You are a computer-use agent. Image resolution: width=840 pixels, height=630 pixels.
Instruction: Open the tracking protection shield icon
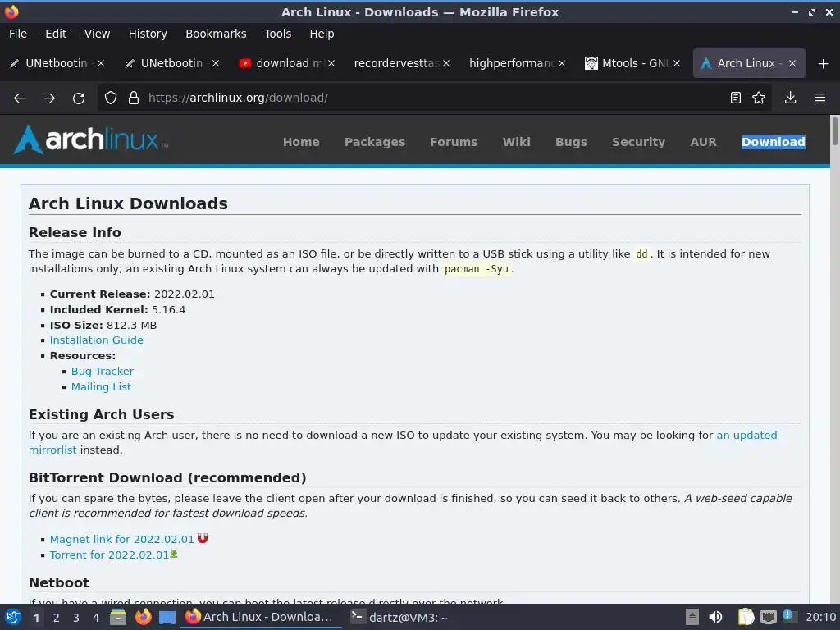[111, 98]
